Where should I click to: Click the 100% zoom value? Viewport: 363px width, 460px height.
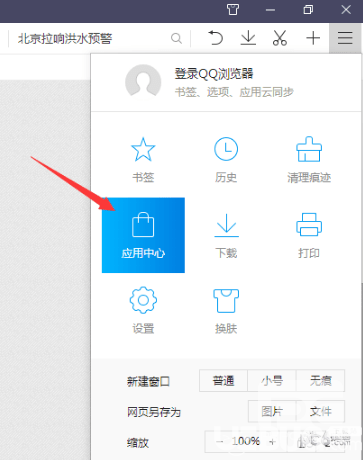pyautogui.click(x=246, y=441)
